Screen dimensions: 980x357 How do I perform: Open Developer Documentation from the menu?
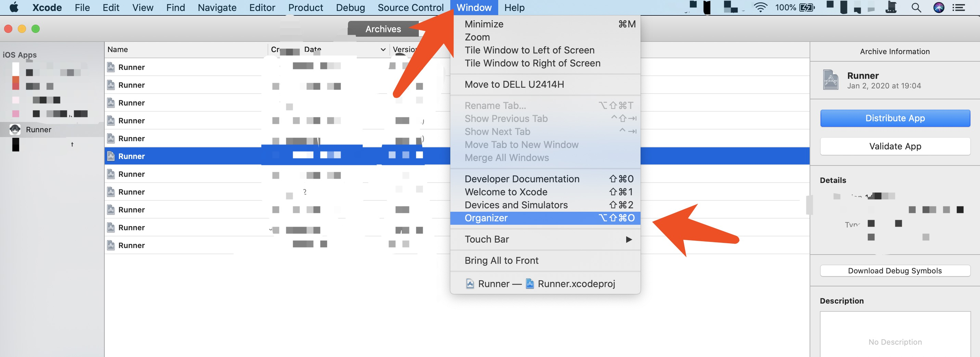click(545, 179)
